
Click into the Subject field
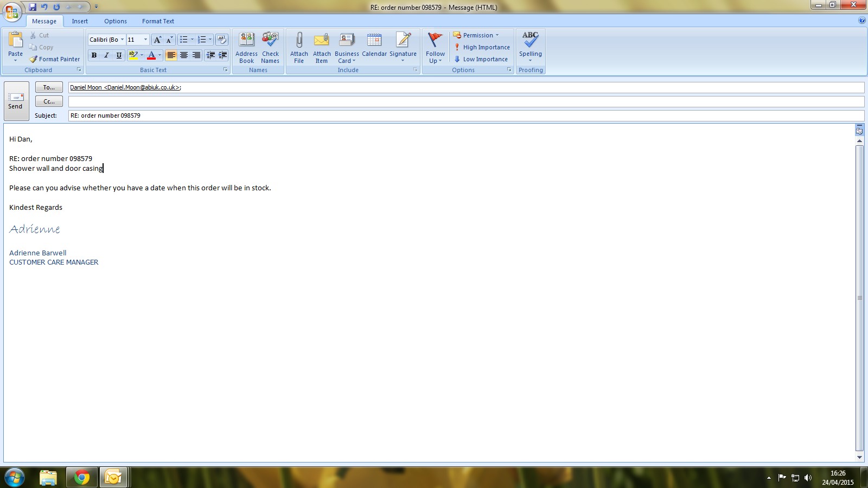(466, 115)
